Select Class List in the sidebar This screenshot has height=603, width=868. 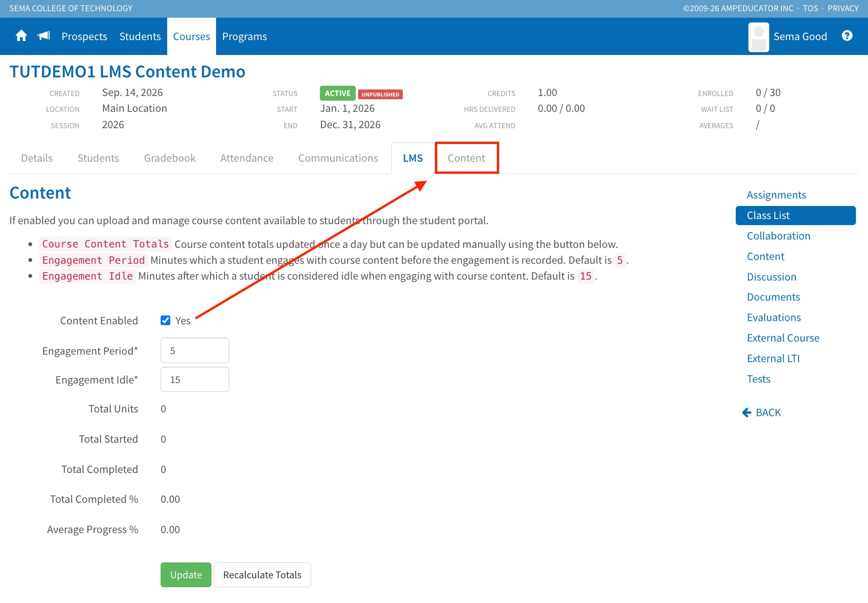795,215
